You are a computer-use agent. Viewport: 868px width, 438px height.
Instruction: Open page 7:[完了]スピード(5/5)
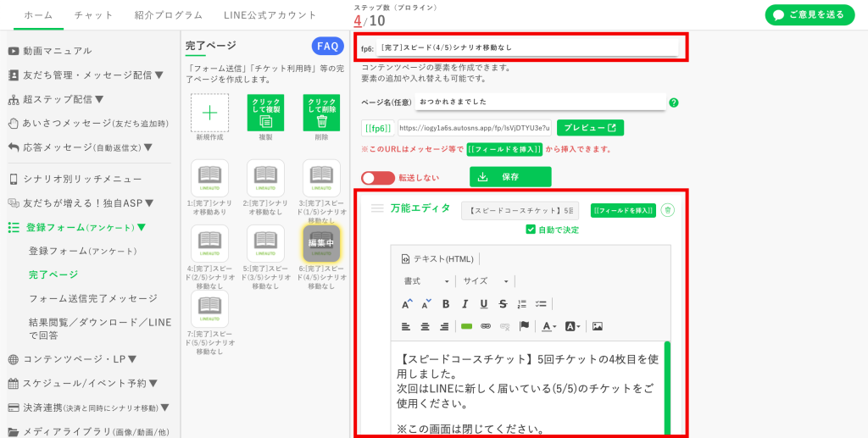210,308
